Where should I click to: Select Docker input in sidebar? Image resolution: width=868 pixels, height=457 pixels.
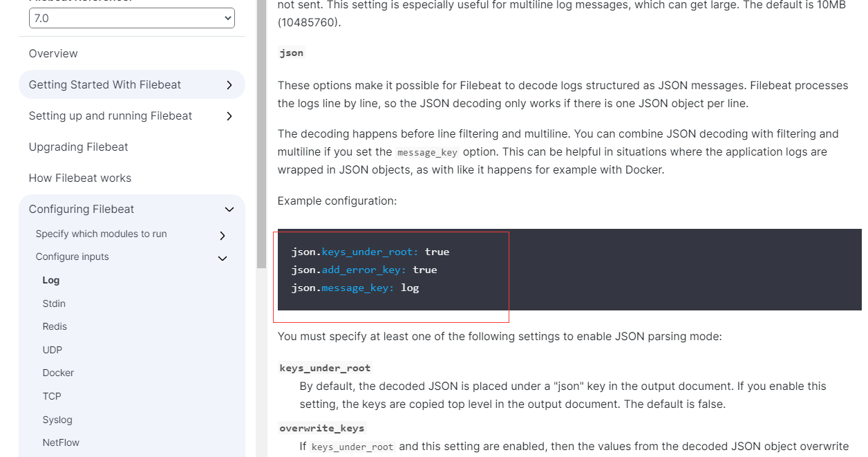click(x=58, y=373)
